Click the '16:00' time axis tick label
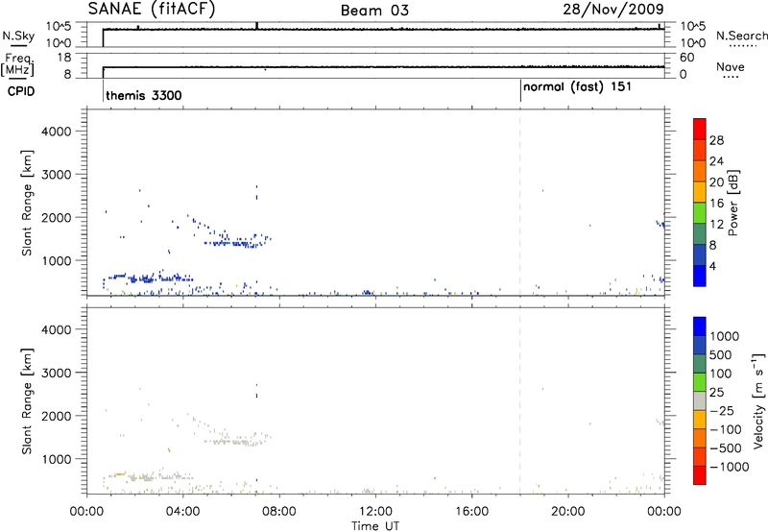Image resolution: width=768 pixels, height=532 pixels. pos(471,512)
